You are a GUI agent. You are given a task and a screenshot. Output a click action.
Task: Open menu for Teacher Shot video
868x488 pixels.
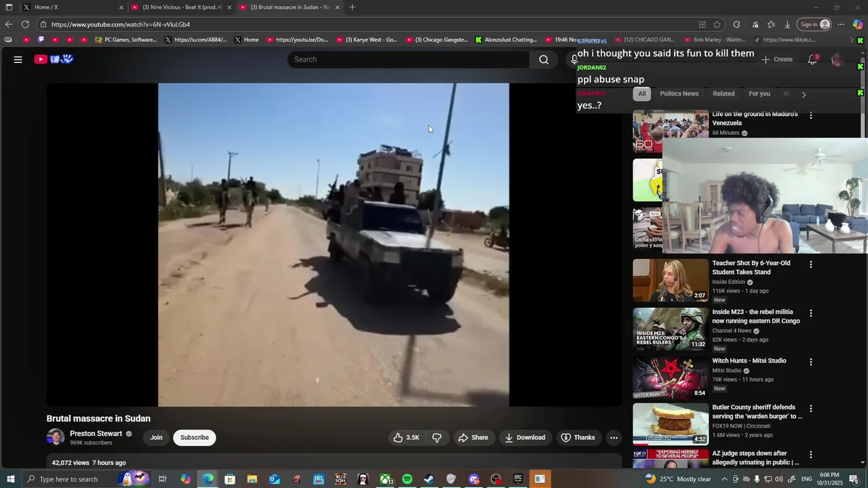(x=810, y=264)
